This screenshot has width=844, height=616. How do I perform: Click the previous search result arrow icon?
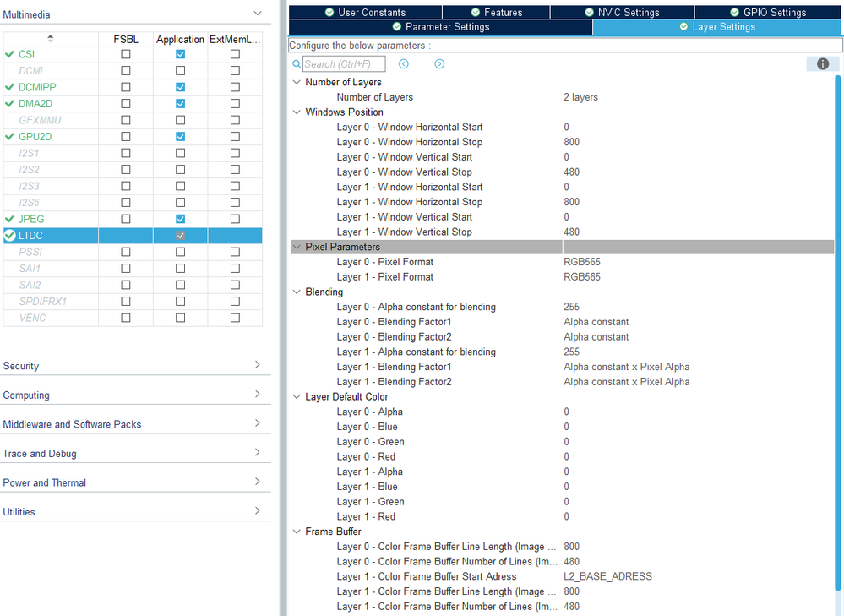pyautogui.click(x=403, y=63)
